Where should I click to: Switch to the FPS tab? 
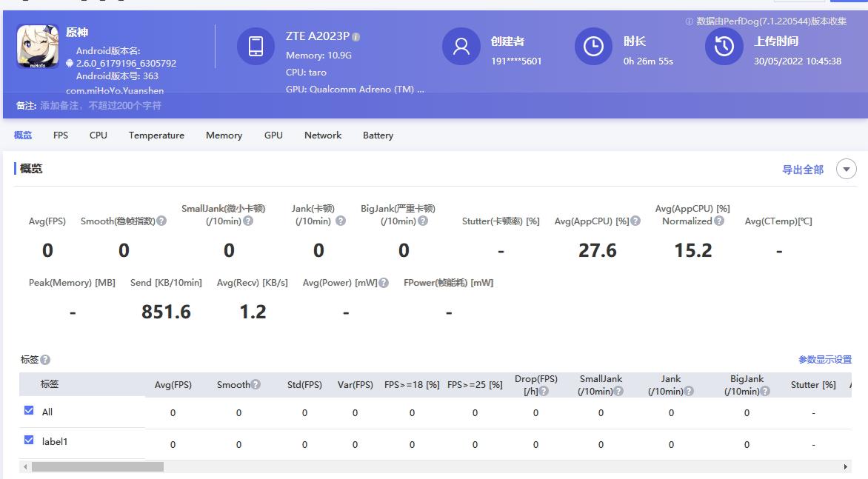coord(61,135)
